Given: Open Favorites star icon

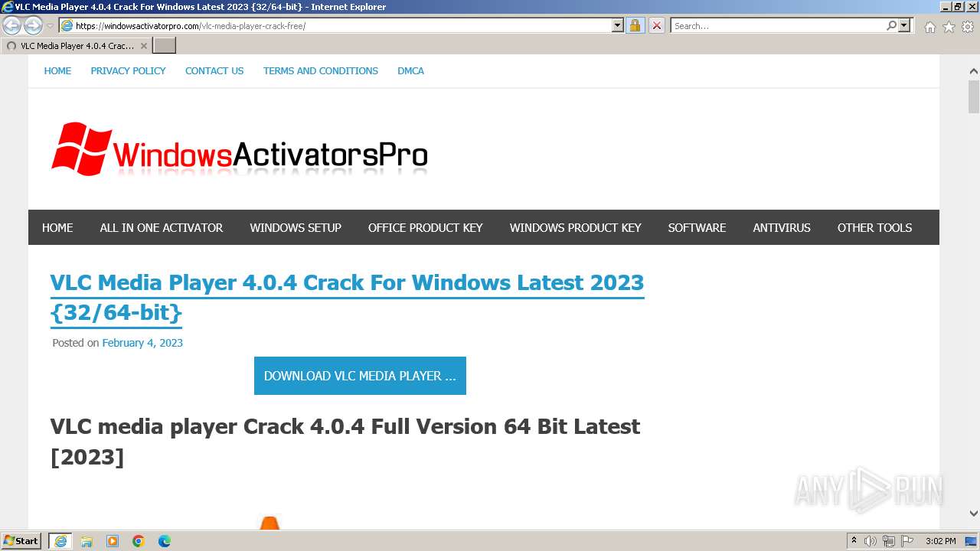Looking at the screenshot, I should (949, 27).
